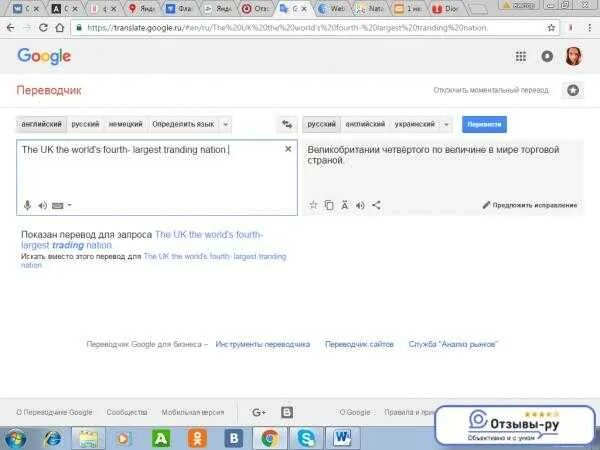This screenshot has height=450, width=600.
Task: Expand the target language list
Action: [x=446, y=124]
